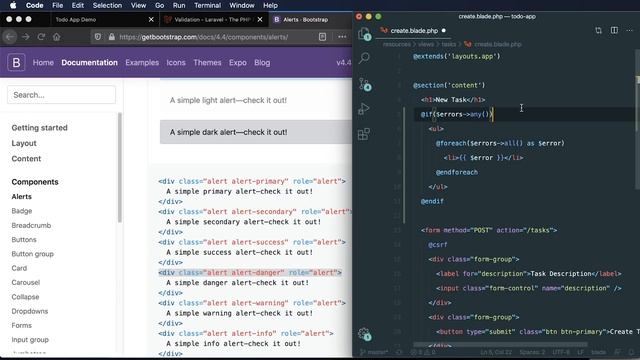Open the address bar page actions ellipsis
640x360 pixels.
(342, 37)
